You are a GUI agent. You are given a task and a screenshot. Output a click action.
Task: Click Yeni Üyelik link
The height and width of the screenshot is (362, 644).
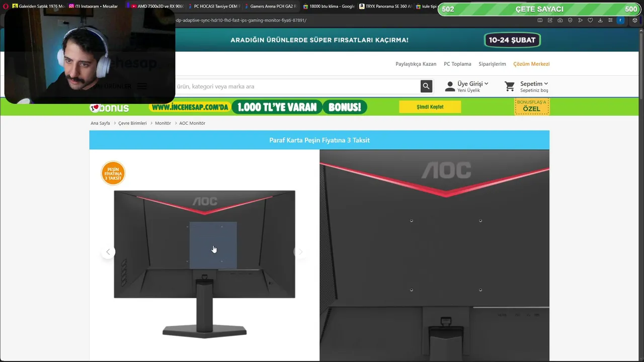[468, 90]
